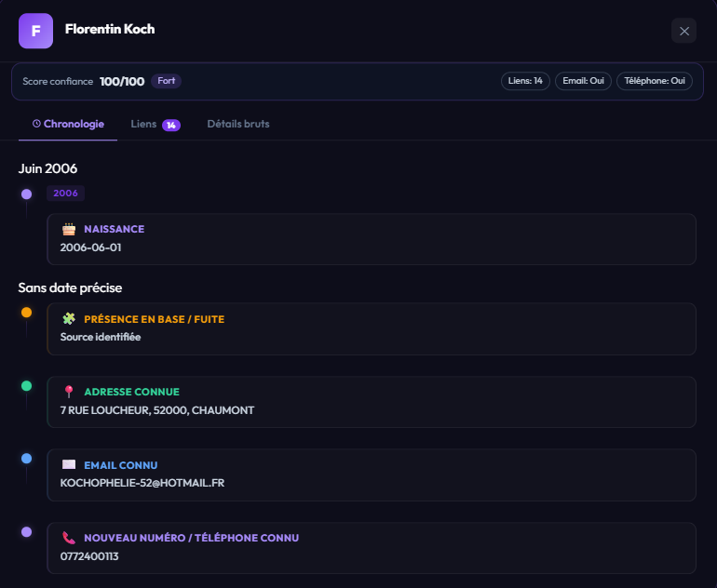
Task: Click the orange timeline dot for Présence en base
Action: pyautogui.click(x=26, y=313)
